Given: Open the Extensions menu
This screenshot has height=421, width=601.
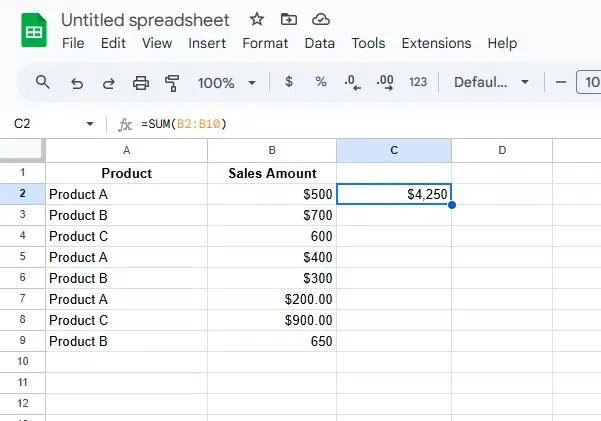Looking at the screenshot, I should (x=436, y=43).
